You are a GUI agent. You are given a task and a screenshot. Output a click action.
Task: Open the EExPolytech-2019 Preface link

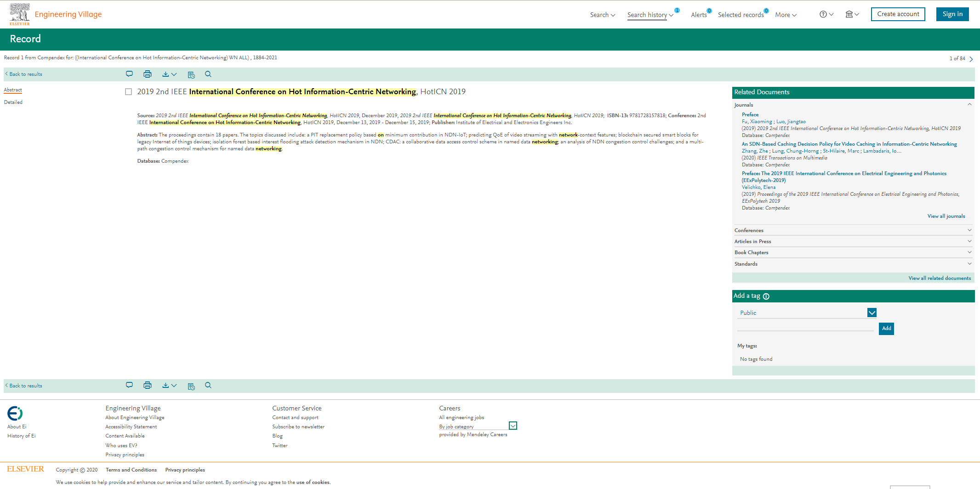(844, 176)
